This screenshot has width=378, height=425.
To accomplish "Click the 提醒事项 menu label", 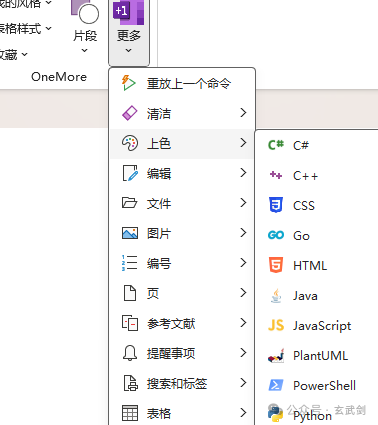I will (171, 353).
